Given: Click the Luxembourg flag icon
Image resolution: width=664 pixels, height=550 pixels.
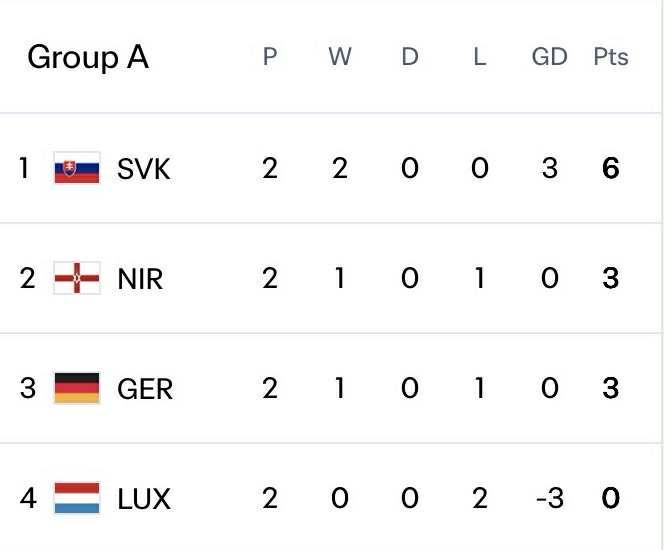Looking at the screenshot, I should pyautogui.click(x=77, y=498).
